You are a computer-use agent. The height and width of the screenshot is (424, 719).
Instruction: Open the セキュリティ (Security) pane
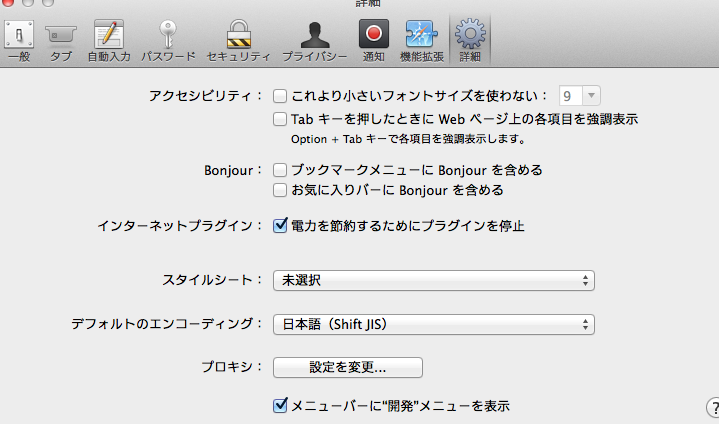(x=238, y=40)
